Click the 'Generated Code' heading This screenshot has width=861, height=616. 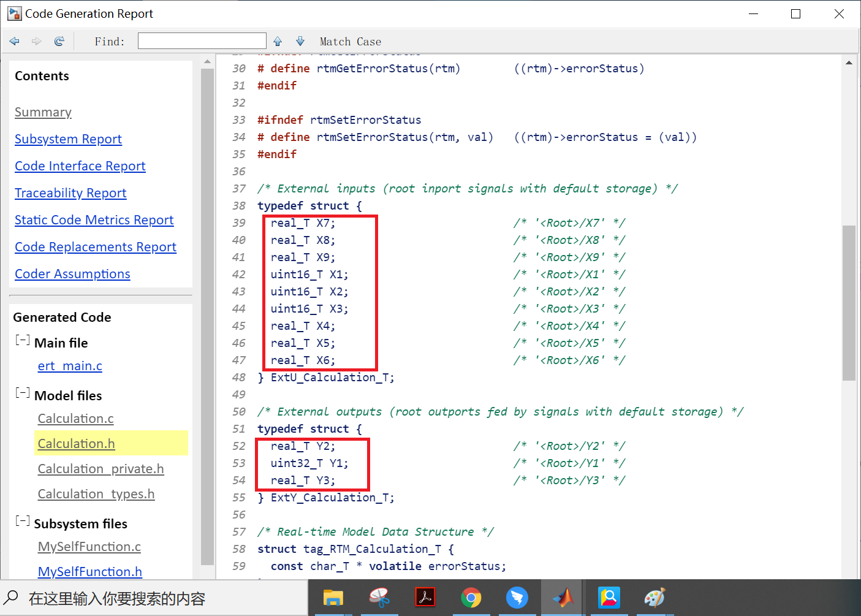click(63, 318)
